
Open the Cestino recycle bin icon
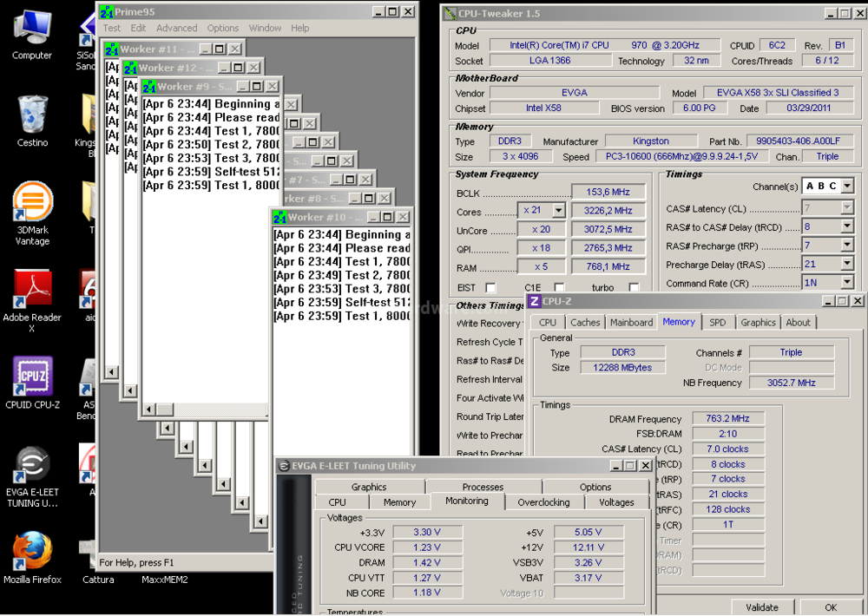tap(32, 121)
